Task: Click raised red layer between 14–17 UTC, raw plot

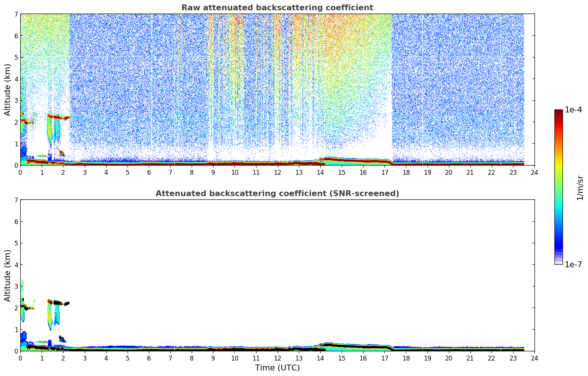Action: point(354,160)
